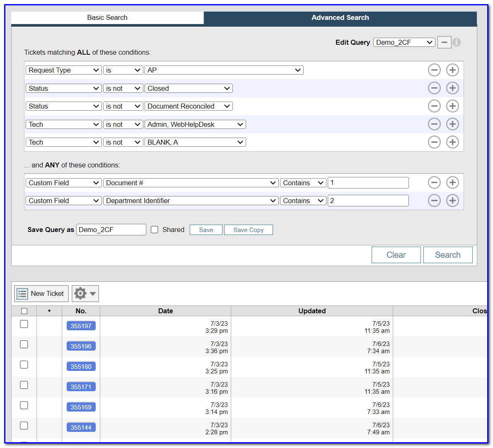Screen dimensions: 493x448
Task: Switch to the Basic Search tab
Action: coord(107,17)
